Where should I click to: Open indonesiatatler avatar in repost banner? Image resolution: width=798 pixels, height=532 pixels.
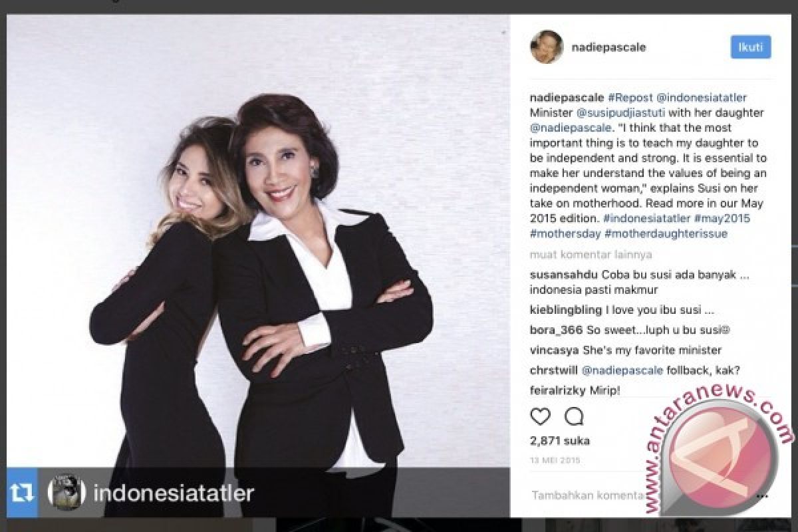tap(66, 493)
